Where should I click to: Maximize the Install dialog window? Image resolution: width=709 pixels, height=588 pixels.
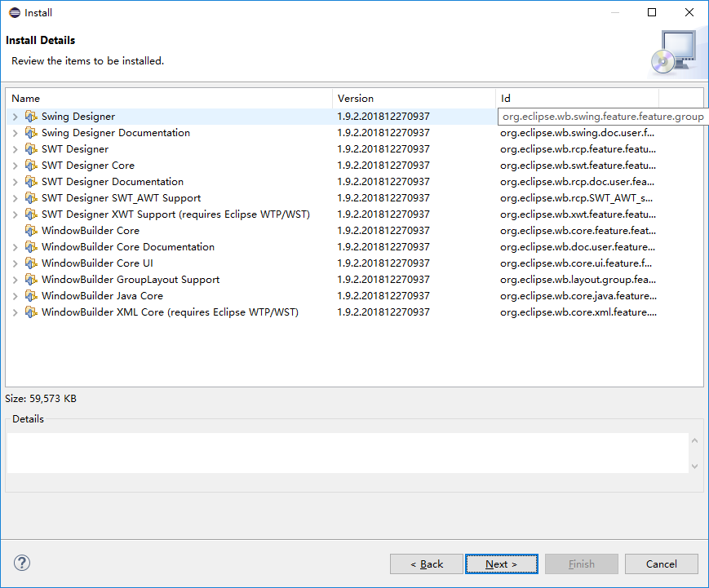pos(652,12)
